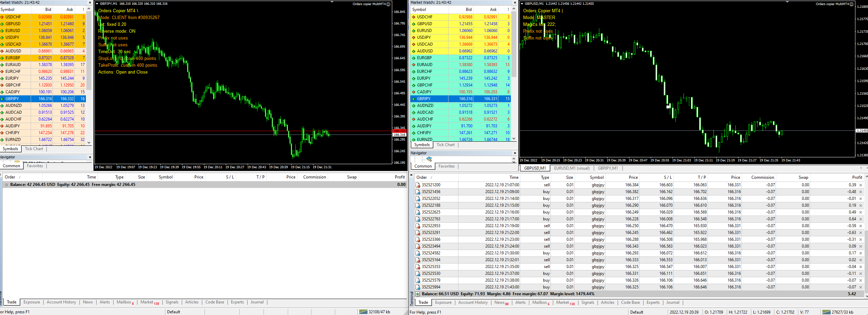Click CHFJPY arrow icon in left Market Watch
Viewport: 868px width, 315px height.
point(2,133)
